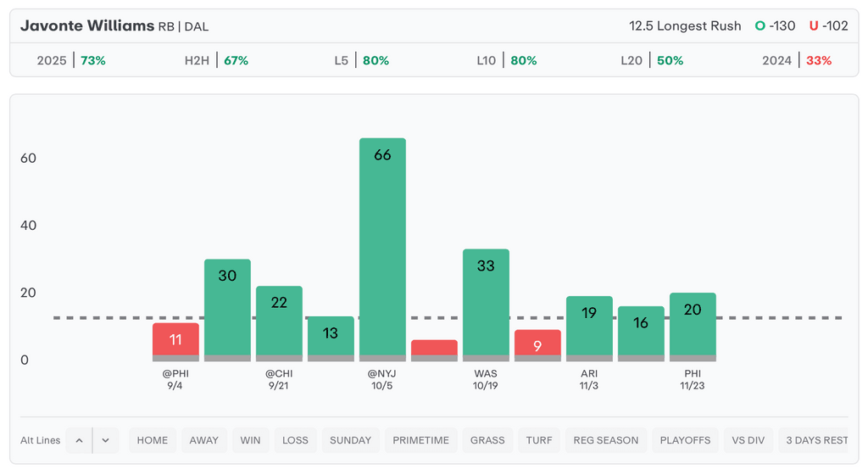Screen dimensions: 868x475
Task: Pick the Under -102 odds
Action: 828,26
